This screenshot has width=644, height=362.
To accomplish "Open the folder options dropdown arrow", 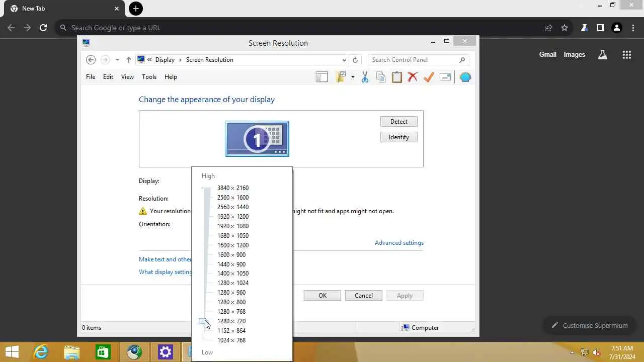I will click(353, 77).
